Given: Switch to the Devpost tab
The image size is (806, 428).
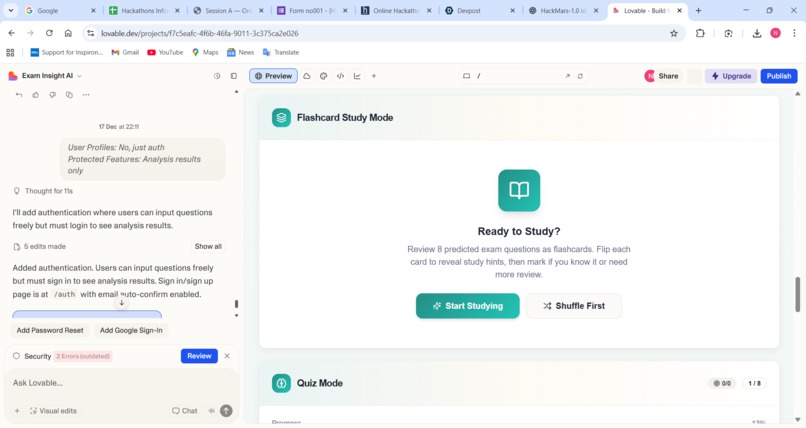Looking at the screenshot, I should click(479, 10).
